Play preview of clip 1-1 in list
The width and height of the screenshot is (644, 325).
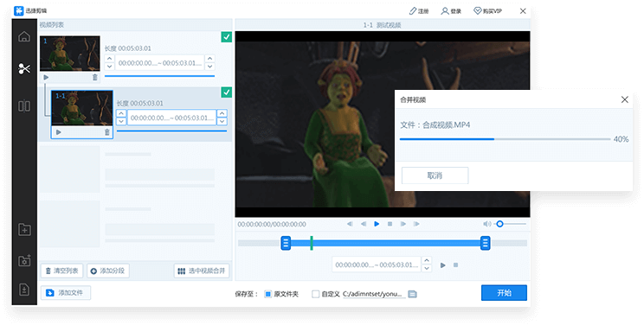(59, 132)
